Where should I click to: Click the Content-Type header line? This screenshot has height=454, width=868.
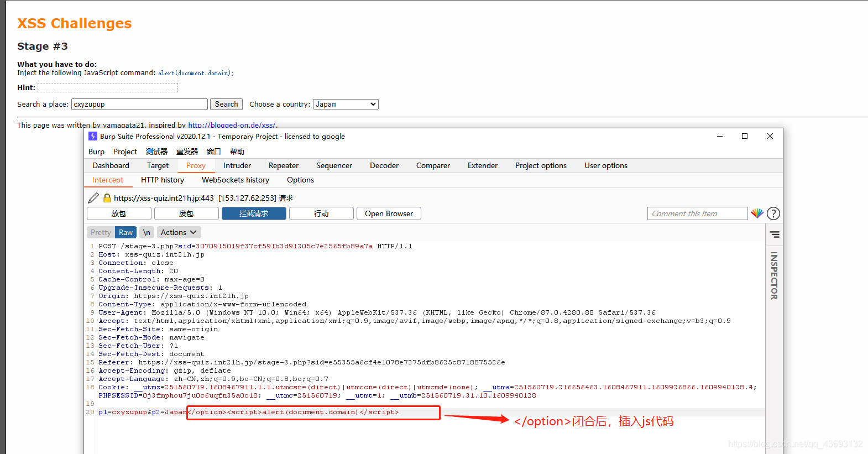[202, 304]
